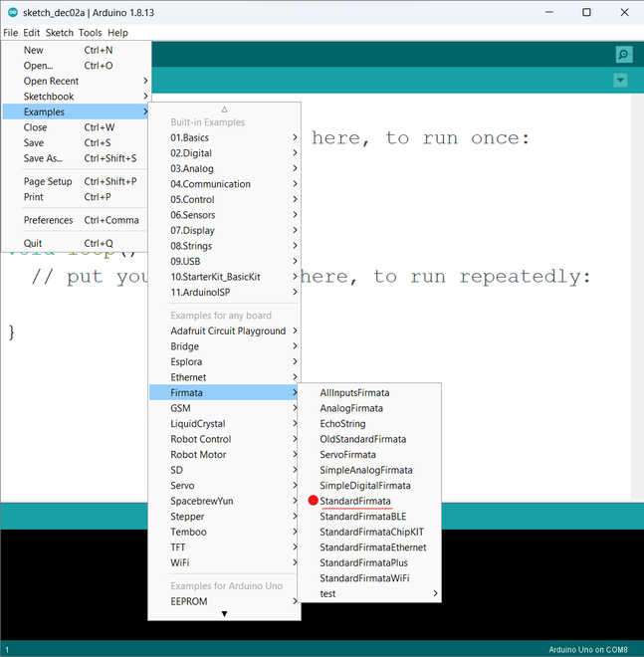Expand Esplora library examples
644x657 pixels.
tap(224, 362)
